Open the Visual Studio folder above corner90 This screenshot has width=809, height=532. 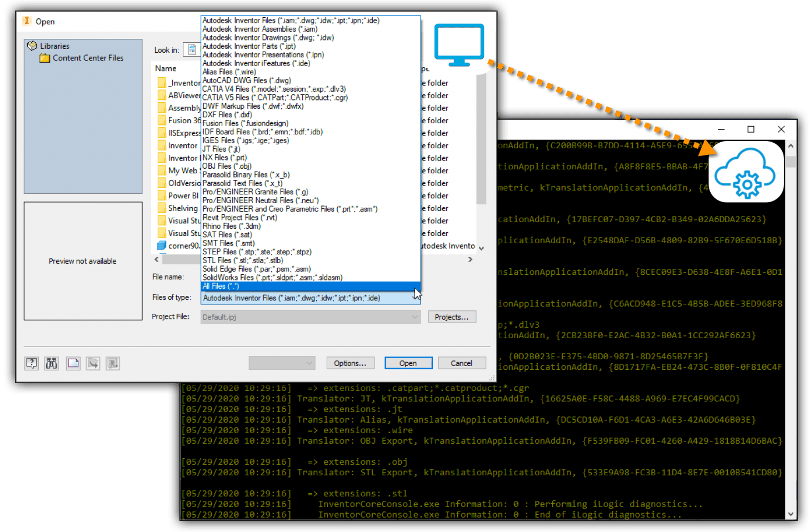point(179,233)
